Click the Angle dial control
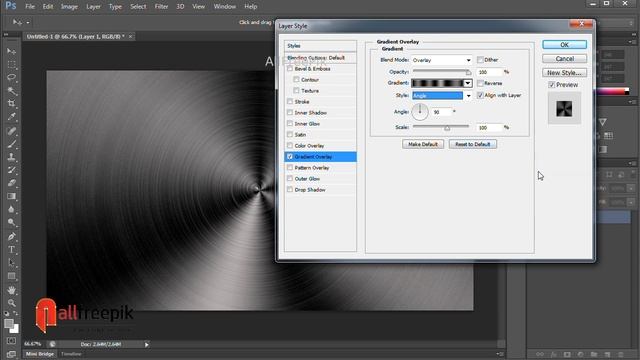The height and width of the screenshot is (360, 640). click(420, 111)
